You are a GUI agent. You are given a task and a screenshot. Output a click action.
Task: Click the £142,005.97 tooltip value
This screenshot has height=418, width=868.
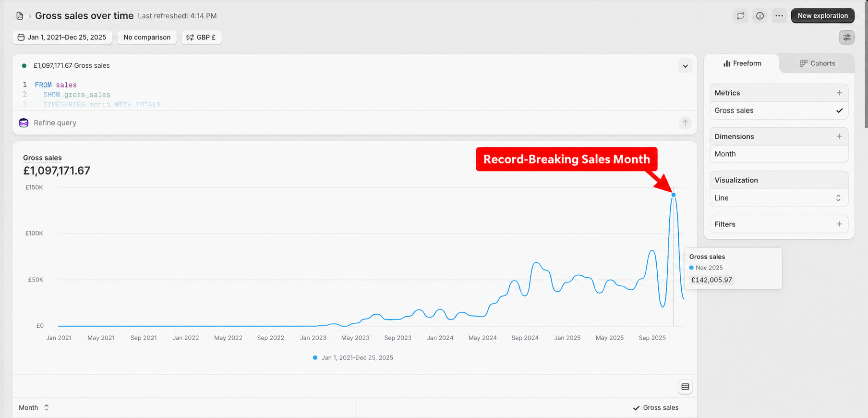point(711,280)
